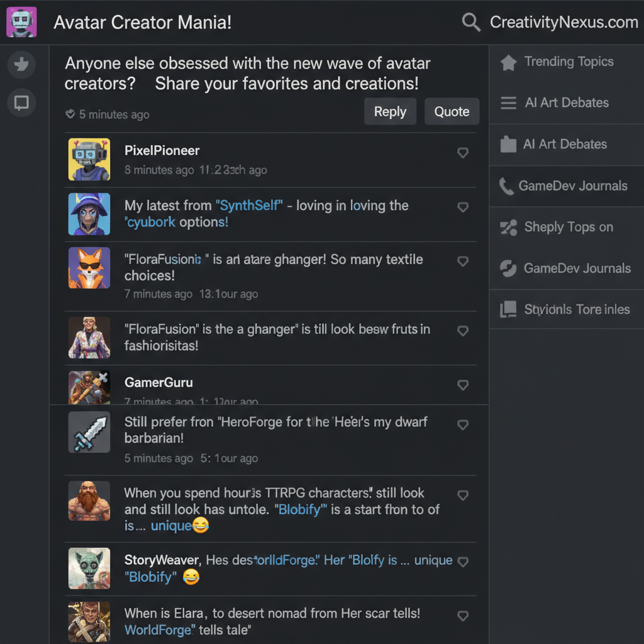Click the verified badge beside 5 minutes ago
This screenshot has width=644, height=644.
click(70, 114)
